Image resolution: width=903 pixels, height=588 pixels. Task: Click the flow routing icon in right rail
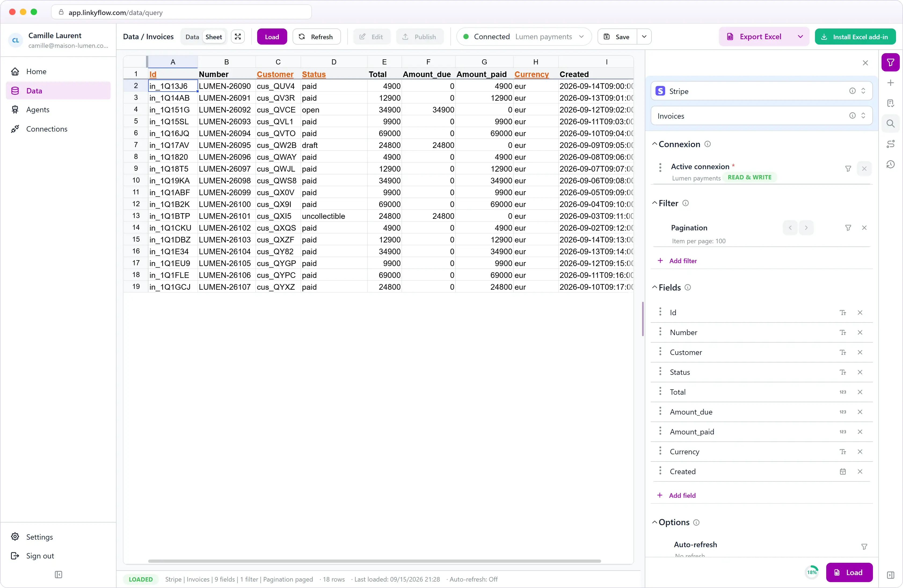click(890, 144)
